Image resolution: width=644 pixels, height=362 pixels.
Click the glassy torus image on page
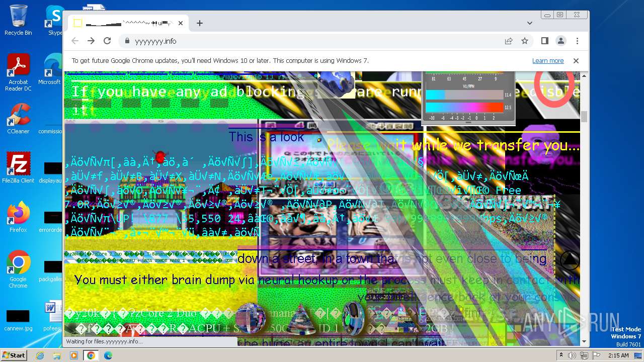(353, 319)
